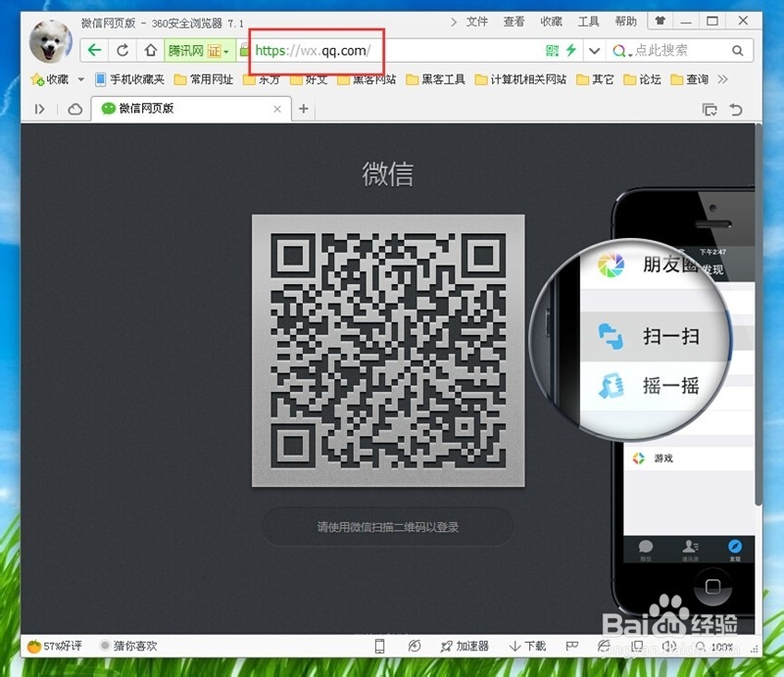This screenshot has width=784, height=677.
Task: Select the 微信网页版 tab
Action: 191,109
